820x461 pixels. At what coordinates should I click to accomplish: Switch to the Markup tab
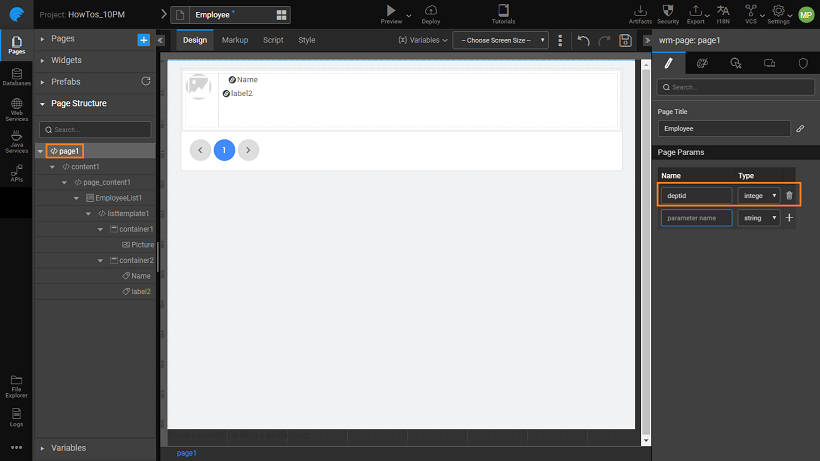click(235, 40)
